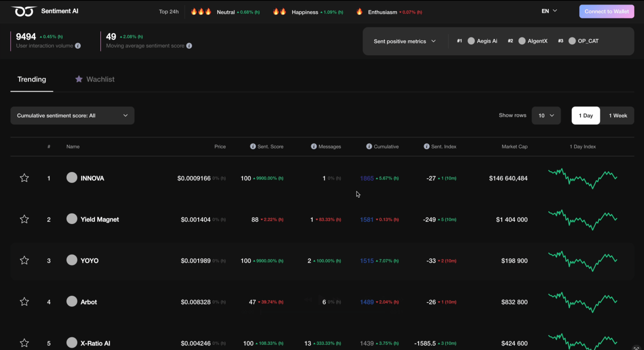Expand the Sent positive metrics dropdown
The height and width of the screenshot is (350, 644).
pos(405,41)
